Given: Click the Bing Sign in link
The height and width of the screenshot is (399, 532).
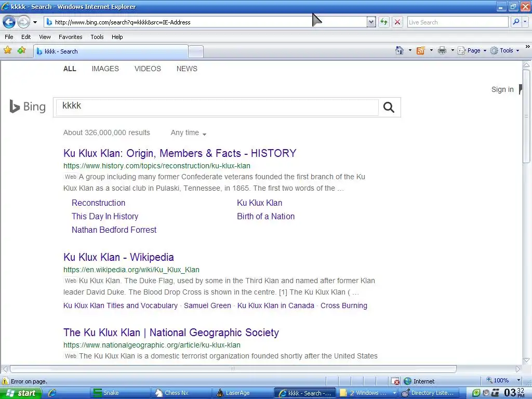Looking at the screenshot, I should 502,89.
